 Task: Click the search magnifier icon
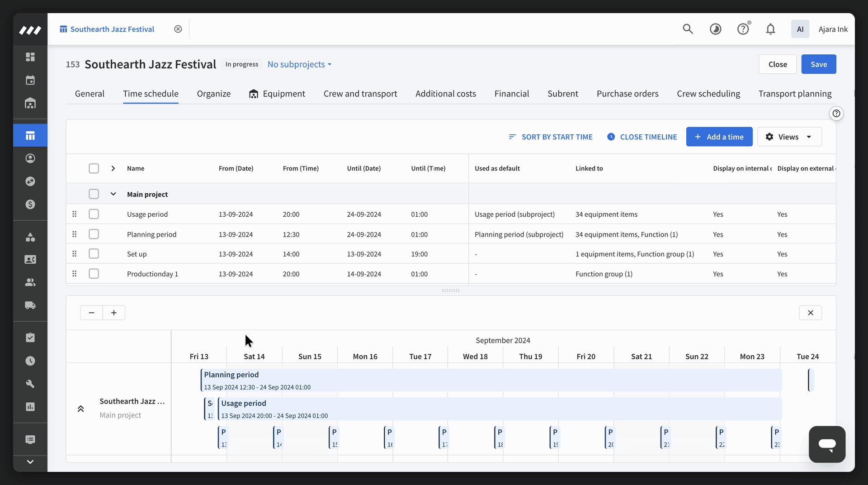click(688, 29)
